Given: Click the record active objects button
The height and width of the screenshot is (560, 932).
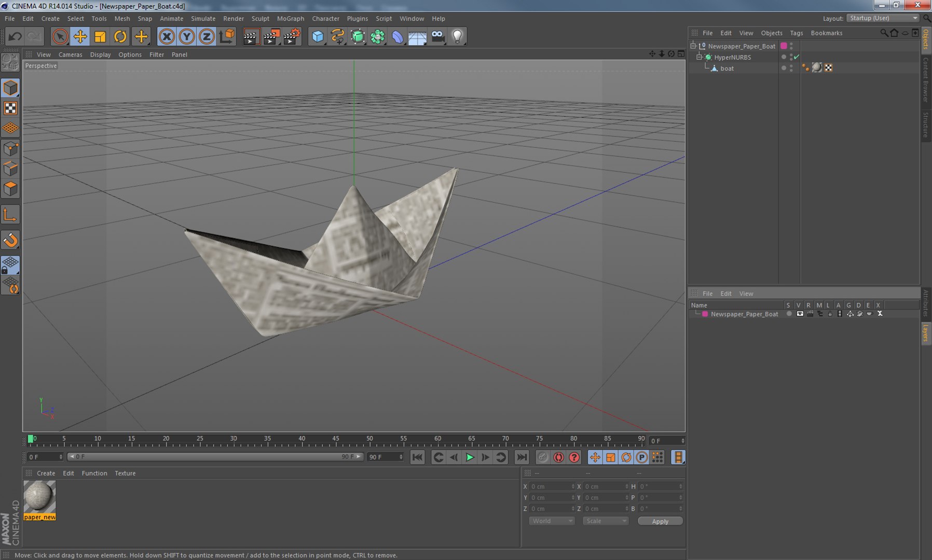Looking at the screenshot, I should [x=543, y=457].
